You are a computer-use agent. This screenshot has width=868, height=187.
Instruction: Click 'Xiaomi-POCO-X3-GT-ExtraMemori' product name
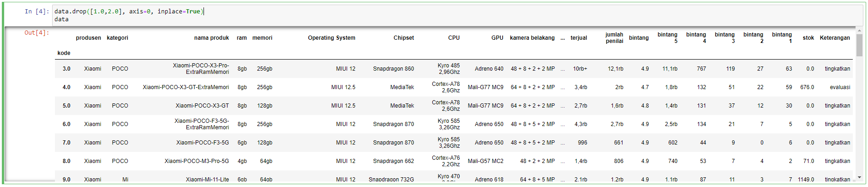click(186, 87)
